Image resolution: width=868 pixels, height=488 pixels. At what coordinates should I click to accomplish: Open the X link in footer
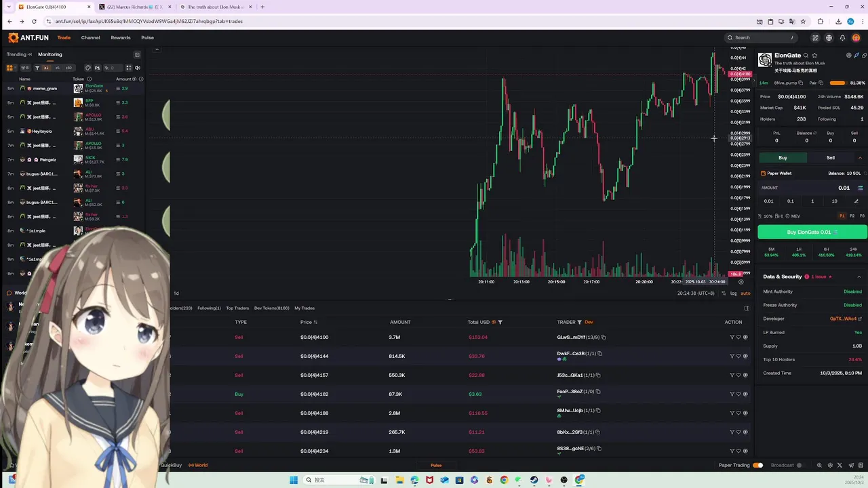tap(840, 465)
